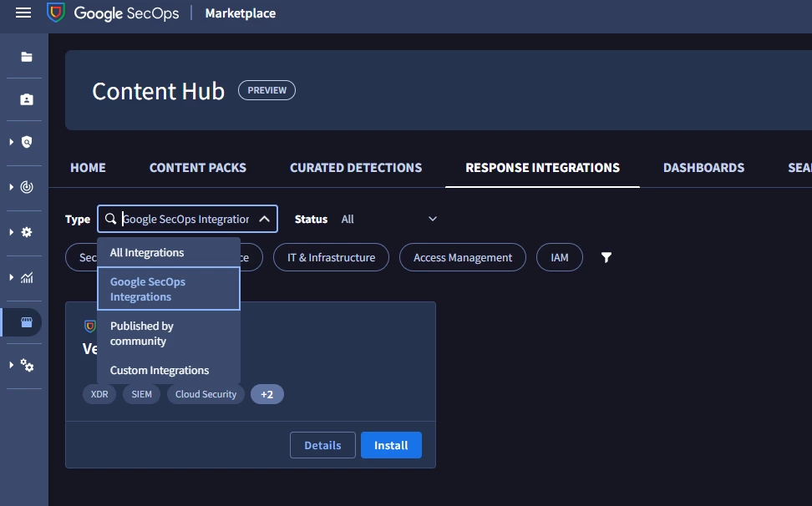Open the radar detection sidebar icon
Image resolution: width=812 pixels, height=506 pixels.
27,187
